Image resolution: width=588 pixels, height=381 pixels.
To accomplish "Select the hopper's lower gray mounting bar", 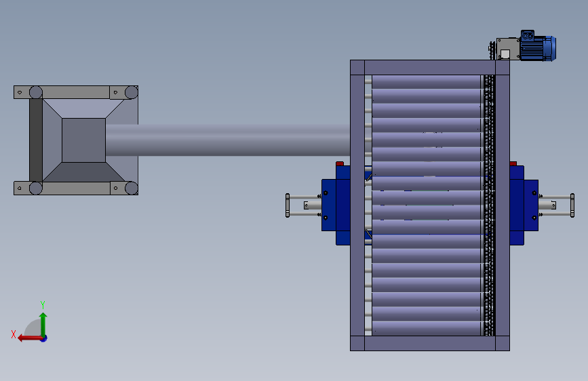I will 76,188.
